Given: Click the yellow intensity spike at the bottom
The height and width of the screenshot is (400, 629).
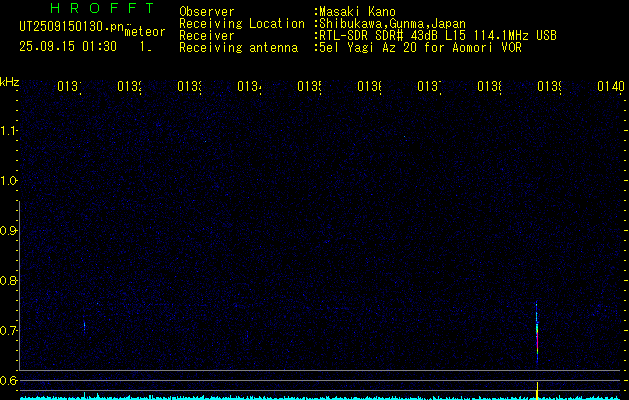Looking at the screenshot, I should click(x=537, y=391).
